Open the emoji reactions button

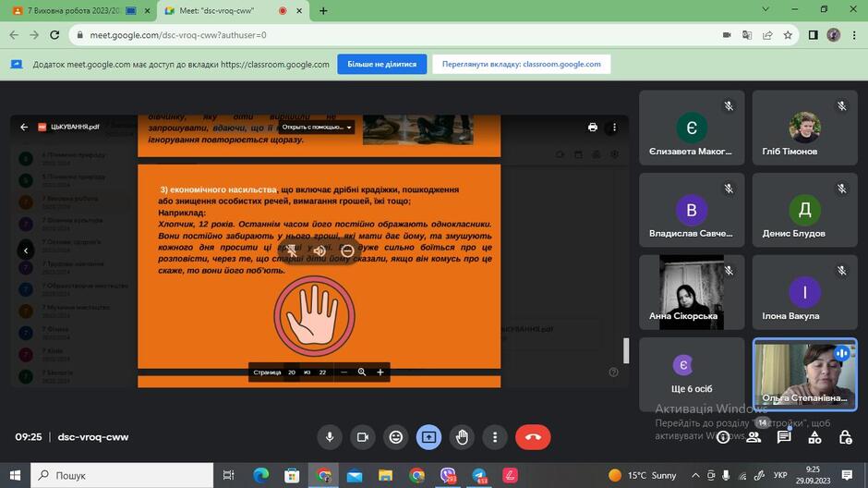396,437
